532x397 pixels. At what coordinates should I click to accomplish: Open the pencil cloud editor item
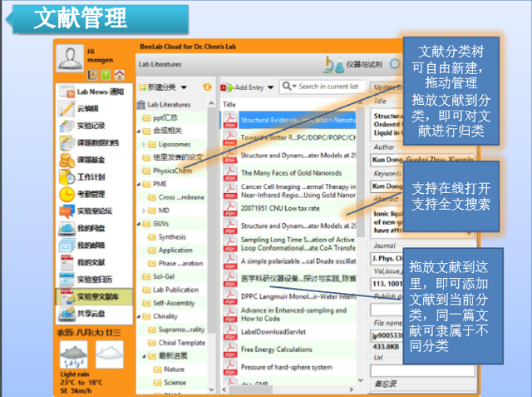click(94, 109)
